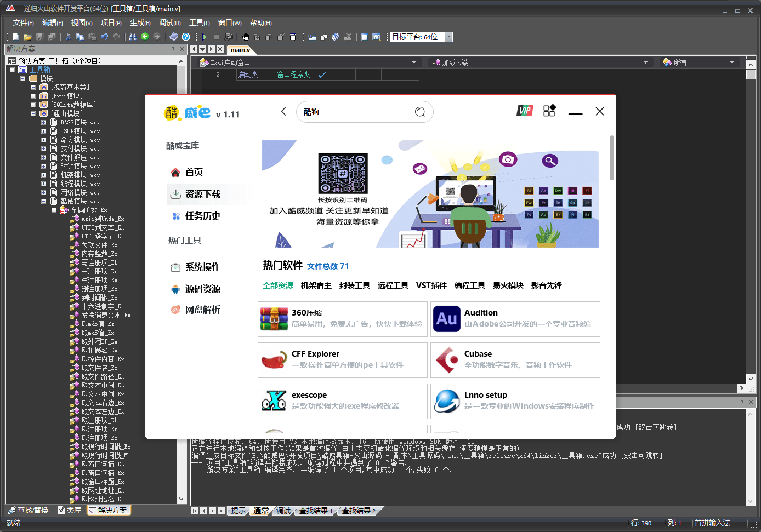Image resolution: width=761 pixels, height=532 pixels.
Task: Open the CFF Explorer software card
Action: (343, 360)
